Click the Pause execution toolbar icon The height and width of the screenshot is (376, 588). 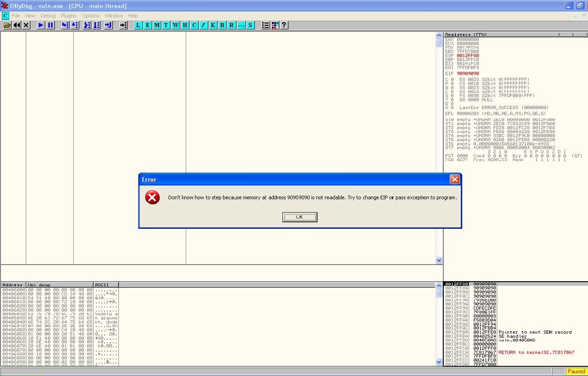pos(51,25)
